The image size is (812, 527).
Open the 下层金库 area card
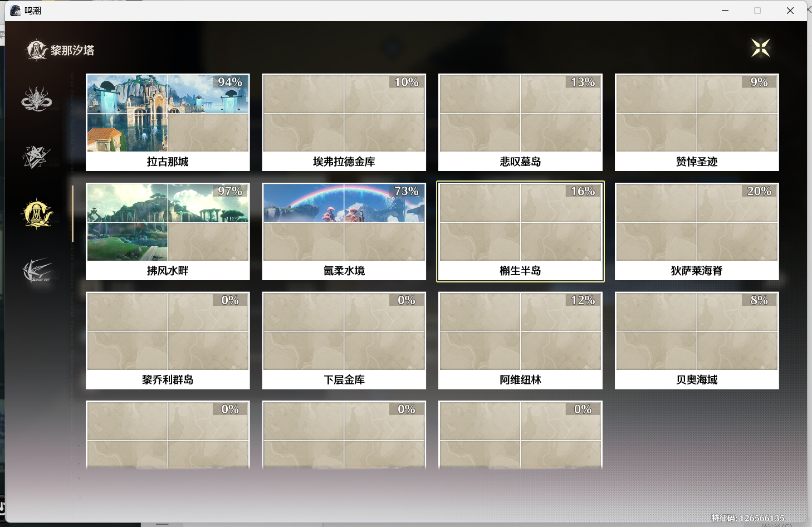click(x=344, y=340)
